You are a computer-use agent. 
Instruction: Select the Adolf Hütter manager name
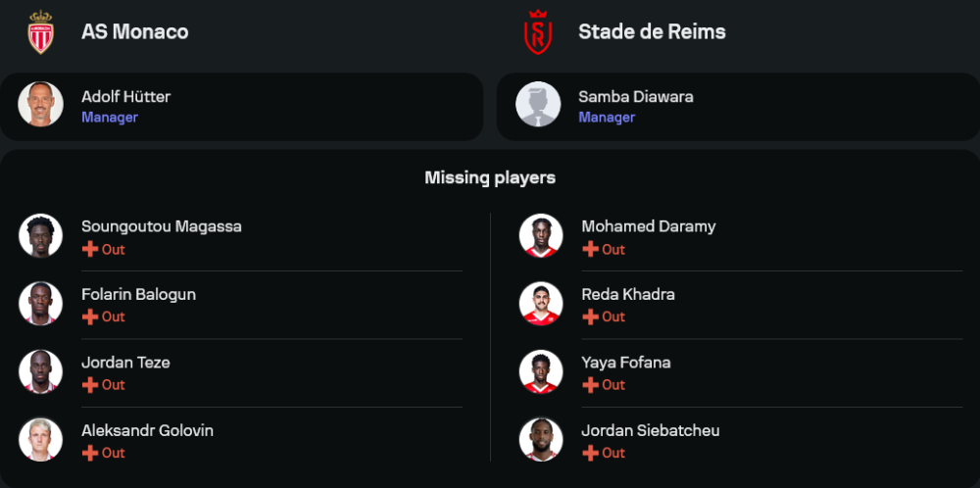125,97
